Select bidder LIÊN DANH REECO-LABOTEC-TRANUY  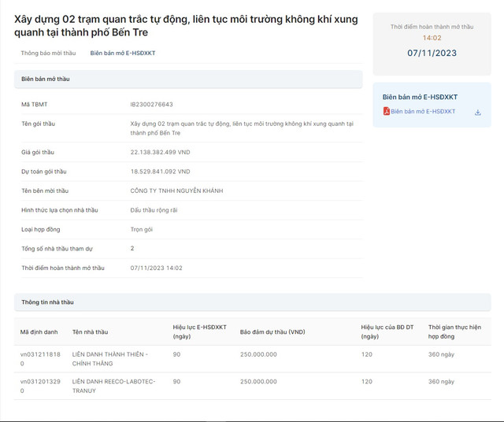click(113, 386)
